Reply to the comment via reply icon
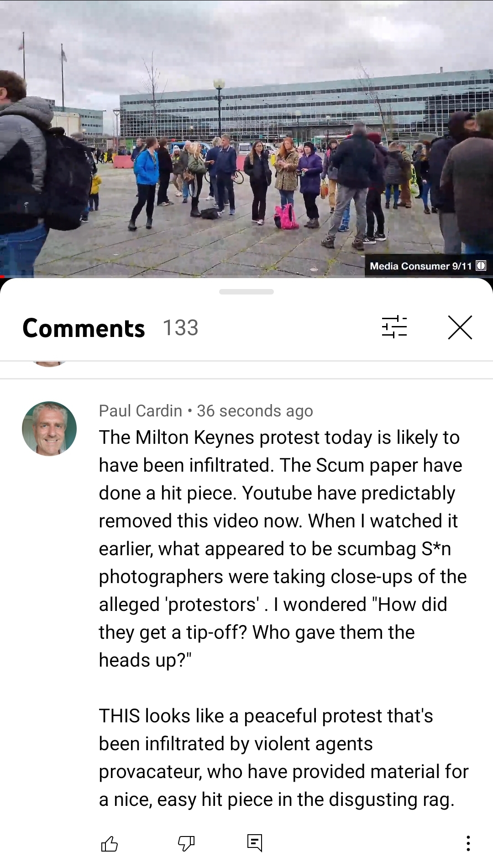The height and width of the screenshot is (868, 493). tap(255, 843)
